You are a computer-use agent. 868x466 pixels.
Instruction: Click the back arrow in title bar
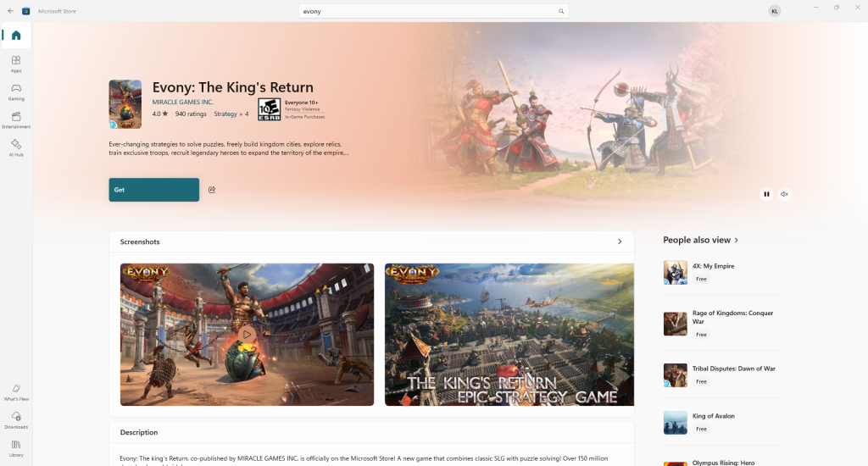pyautogui.click(x=10, y=11)
